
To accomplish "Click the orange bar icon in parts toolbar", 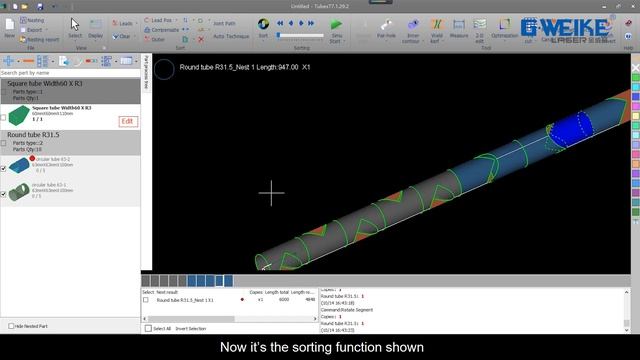I will click(x=28, y=61).
